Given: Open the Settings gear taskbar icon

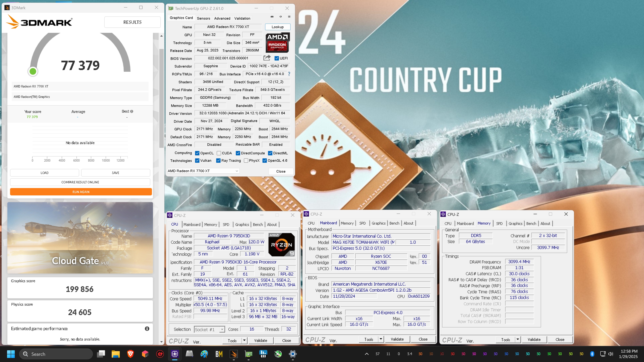Looking at the screenshot, I should pos(292,354).
